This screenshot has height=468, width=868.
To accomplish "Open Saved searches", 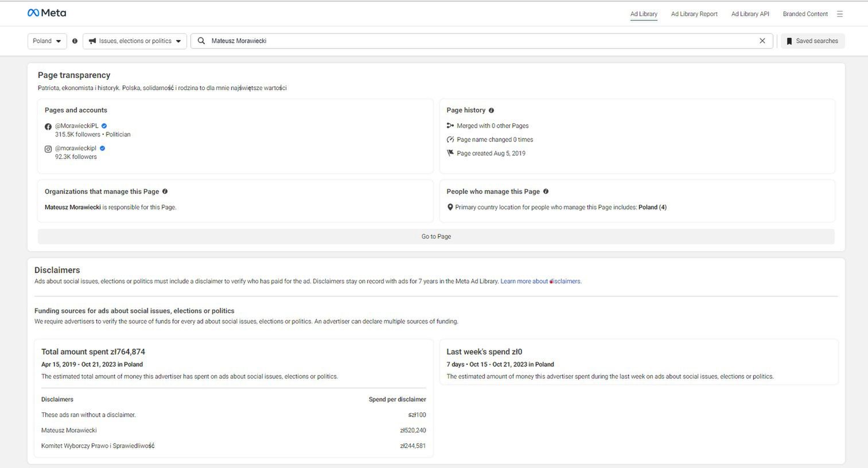I will pyautogui.click(x=812, y=41).
